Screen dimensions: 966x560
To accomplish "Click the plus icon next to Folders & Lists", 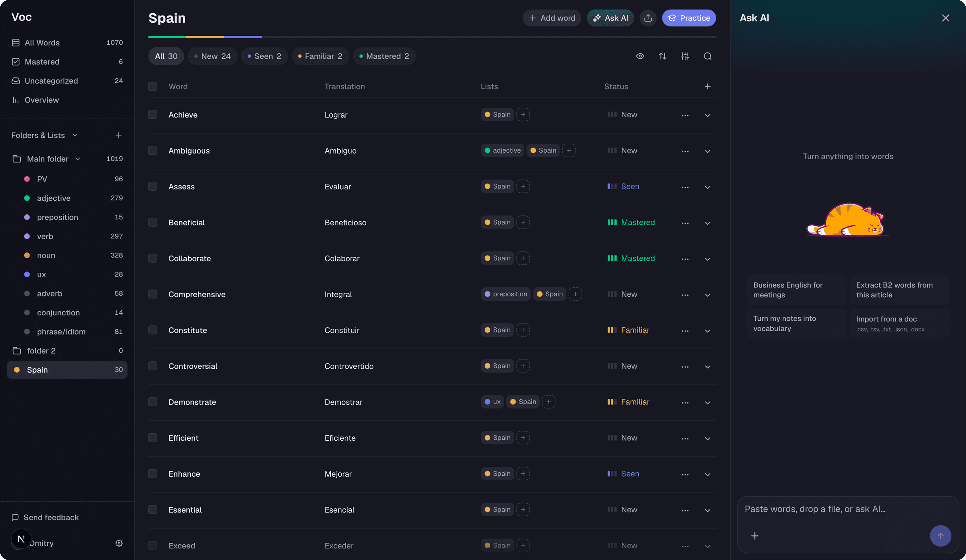I will pos(118,135).
